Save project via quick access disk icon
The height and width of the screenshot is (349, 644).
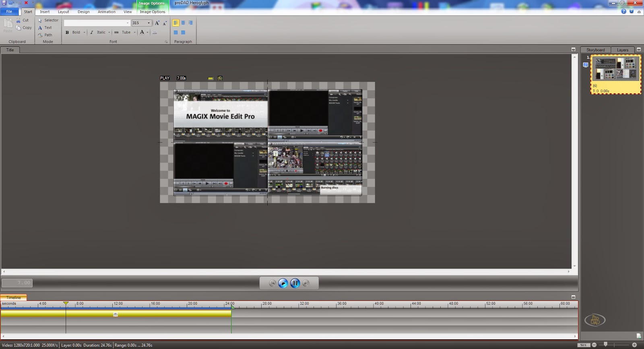4,3
